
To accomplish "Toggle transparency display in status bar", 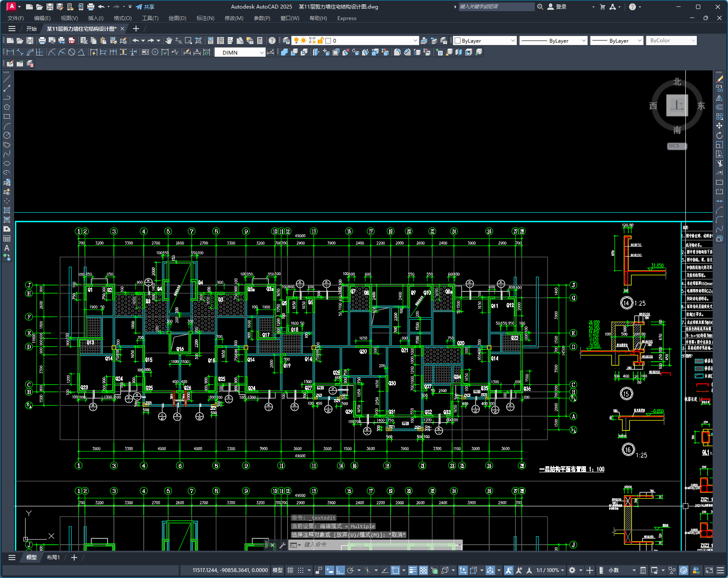I will point(423,570).
